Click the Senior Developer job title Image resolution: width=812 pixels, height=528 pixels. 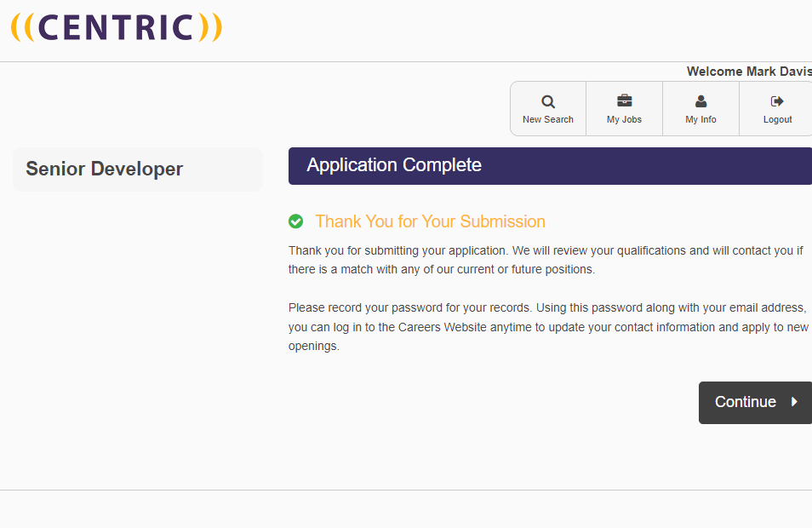click(105, 169)
